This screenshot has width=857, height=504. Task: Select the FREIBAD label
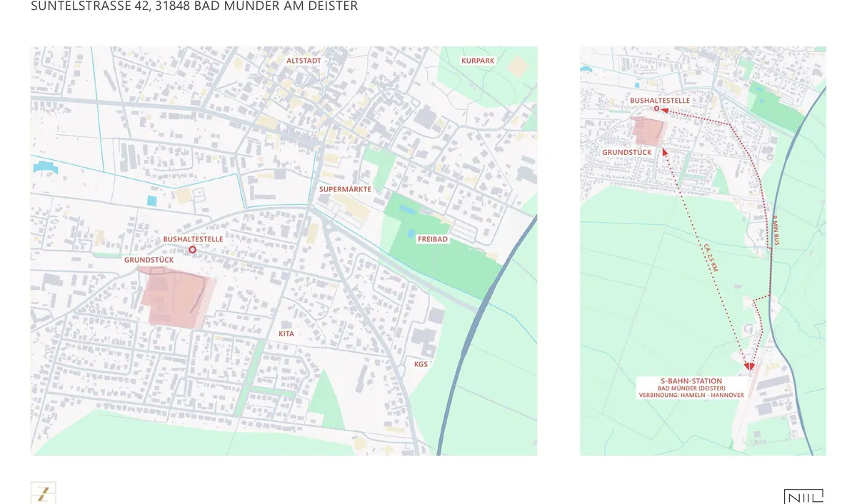pyautogui.click(x=433, y=239)
